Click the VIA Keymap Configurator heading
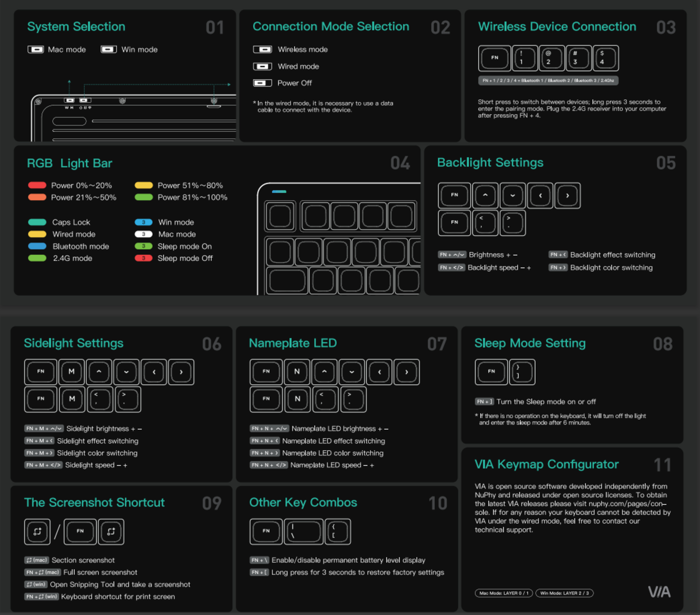 pos(547,464)
